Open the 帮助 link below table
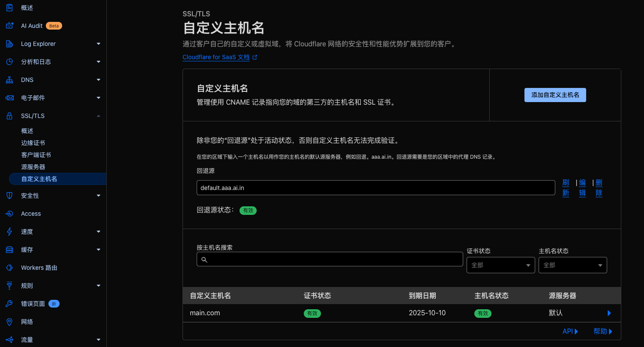 [603, 331]
